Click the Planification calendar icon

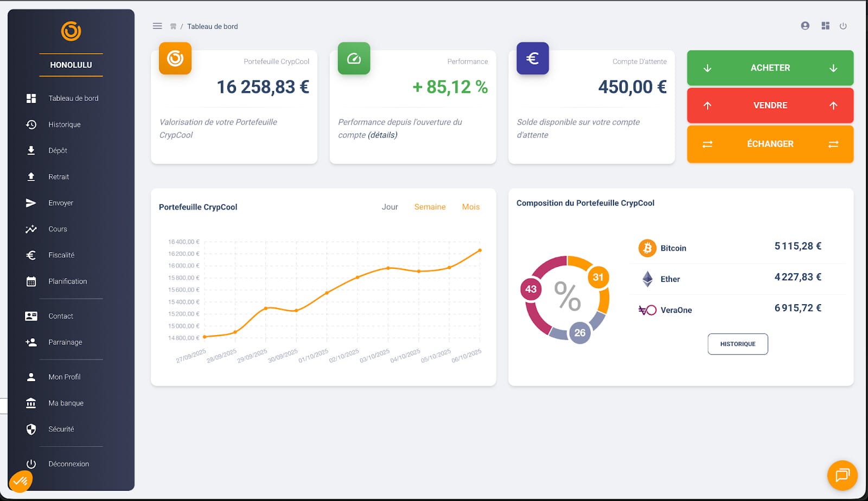pyautogui.click(x=31, y=281)
